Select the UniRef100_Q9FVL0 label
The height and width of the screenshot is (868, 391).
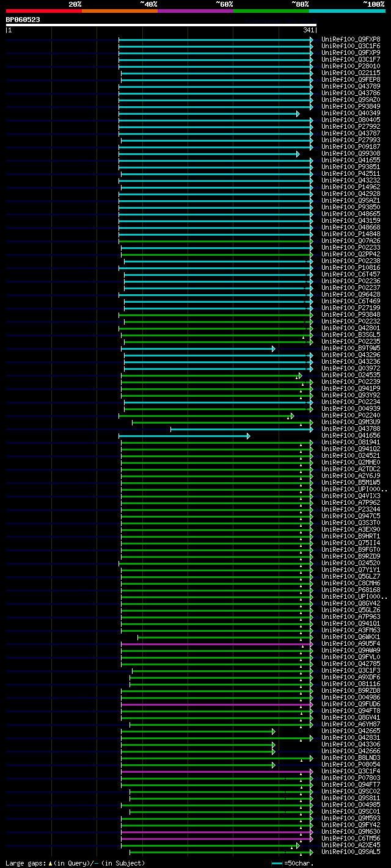coord(351,657)
